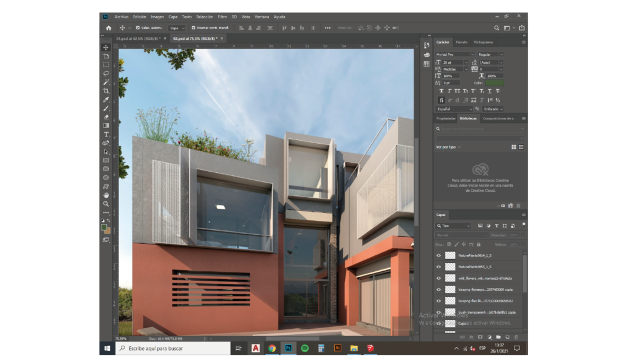Click the green text Color swatch
Viewport: 622px width, 364px height.
494,83
